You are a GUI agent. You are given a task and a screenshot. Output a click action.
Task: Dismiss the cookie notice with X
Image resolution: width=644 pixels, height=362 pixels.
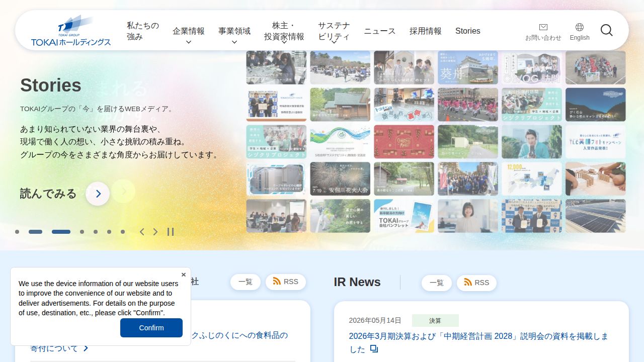(184, 275)
